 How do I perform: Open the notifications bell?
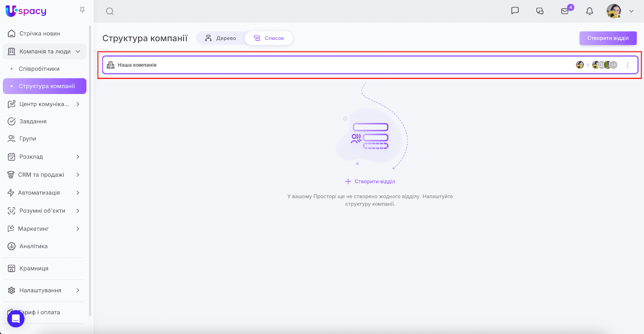click(590, 11)
